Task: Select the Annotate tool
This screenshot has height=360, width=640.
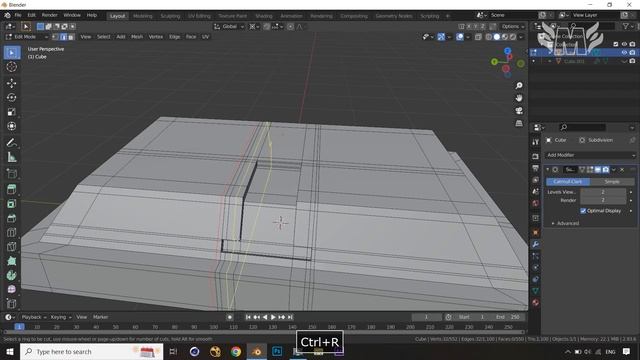Action: [x=11, y=142]
